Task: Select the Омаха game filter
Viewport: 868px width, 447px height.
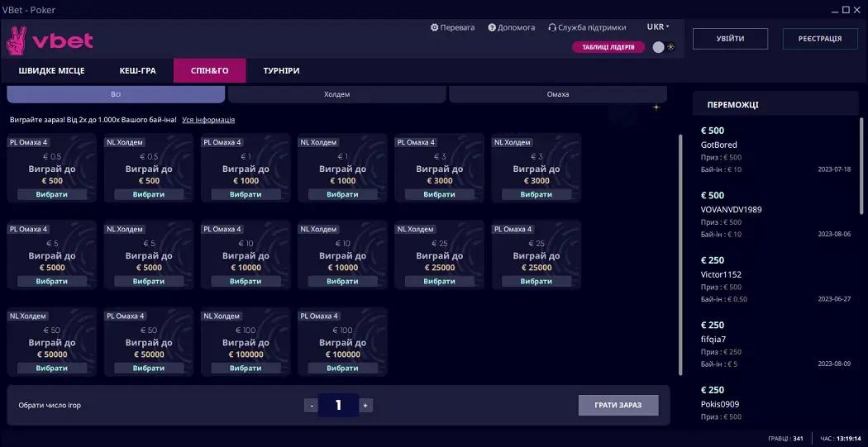Action: click(558, 94)
